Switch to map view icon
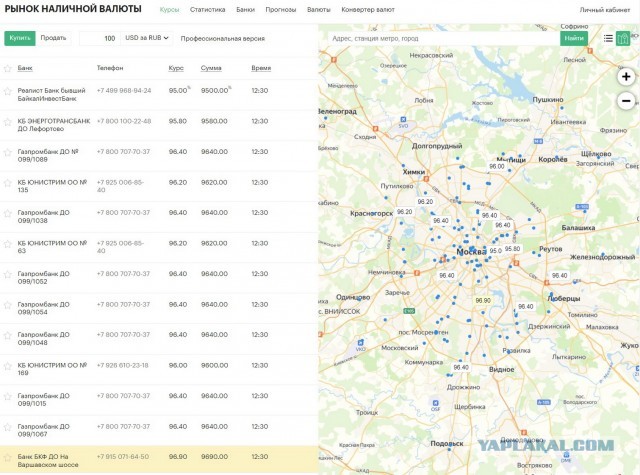Viewport: 640px width, 475px height. (623, 38)
